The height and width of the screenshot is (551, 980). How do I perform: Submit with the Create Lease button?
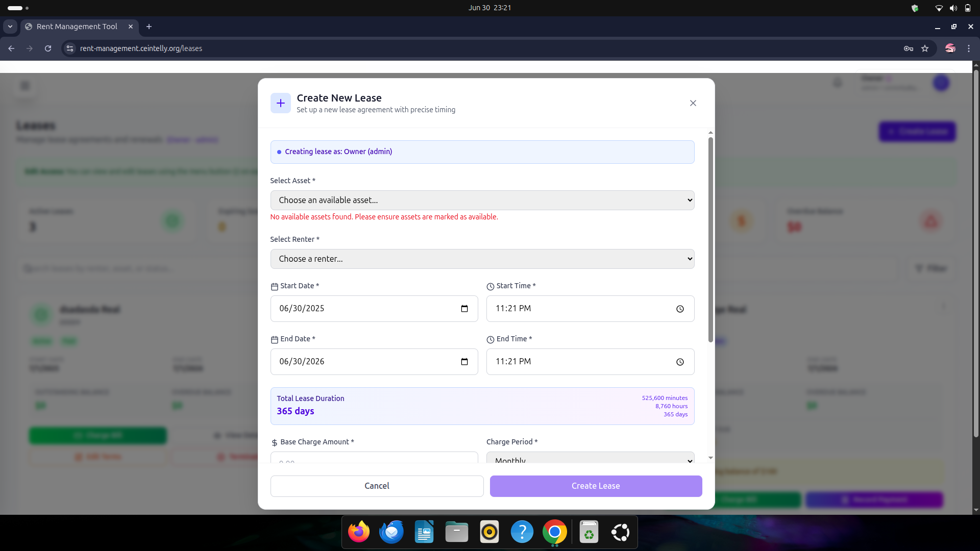(x=596, y=486)
